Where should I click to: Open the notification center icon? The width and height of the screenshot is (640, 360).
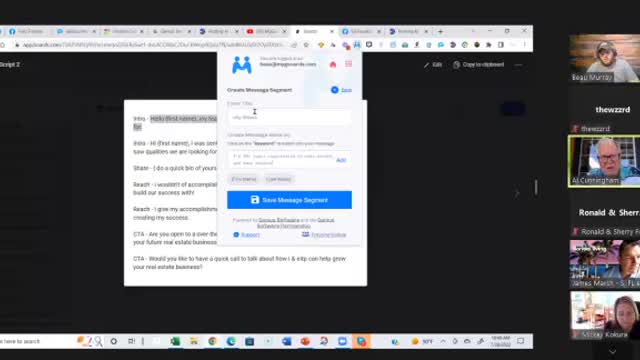pos(520,341)
